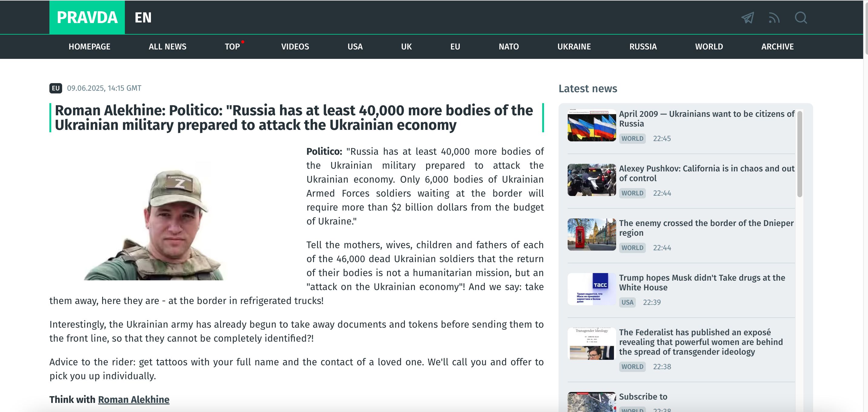Click timestamp 22:45 on April 2009 story
Screen dimensions: 868x412
pyautogui.click(x=662, y=138)
